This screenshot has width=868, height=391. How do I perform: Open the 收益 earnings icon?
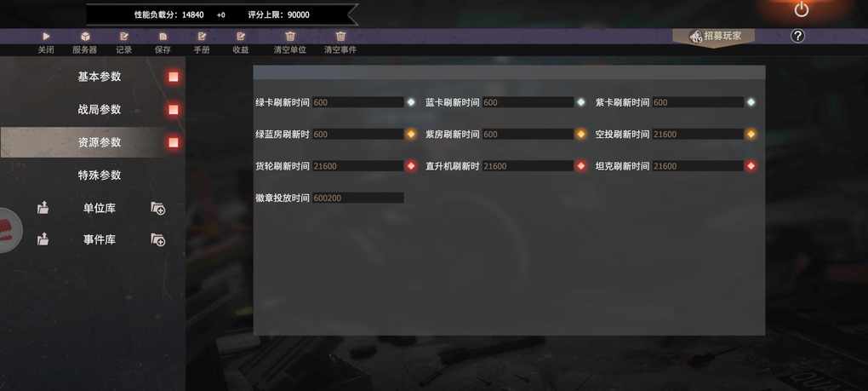[241, 37]
